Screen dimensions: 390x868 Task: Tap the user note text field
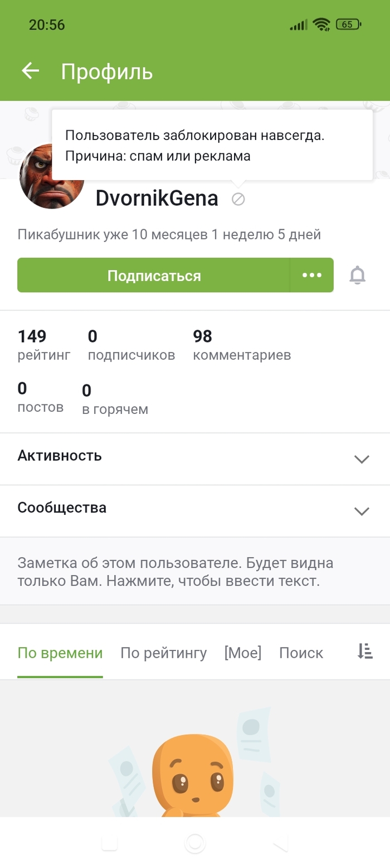(175, 572)
